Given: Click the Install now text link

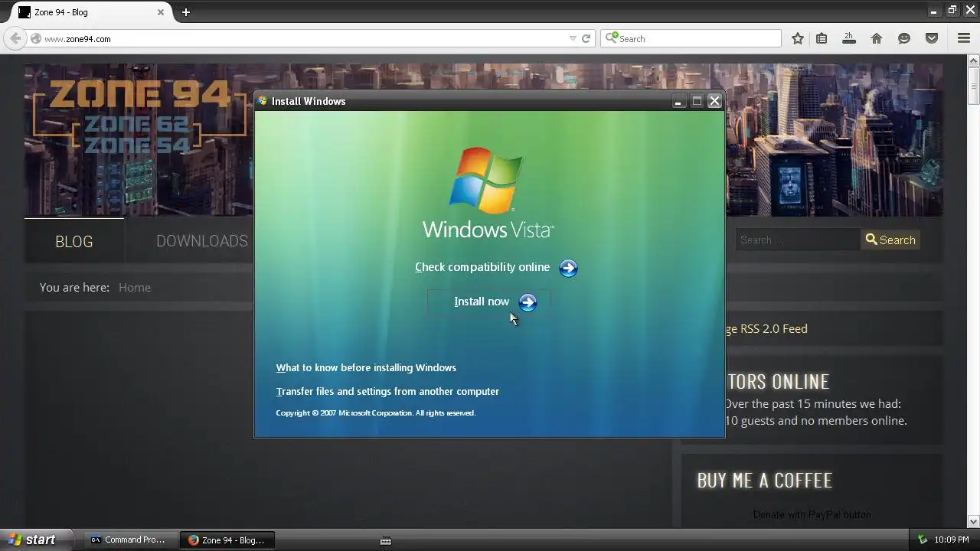Looking at the screenshot, I should point(482,302).
